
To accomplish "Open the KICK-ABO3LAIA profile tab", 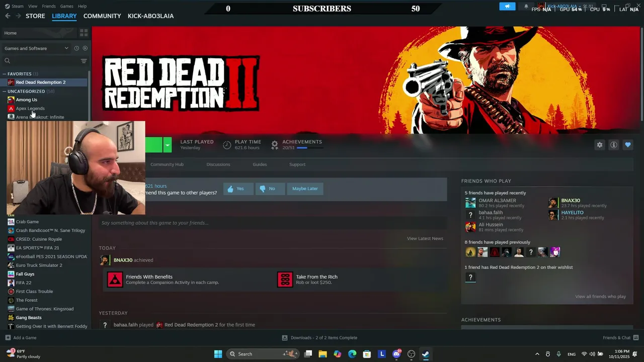I will click(x=150, y=16).
